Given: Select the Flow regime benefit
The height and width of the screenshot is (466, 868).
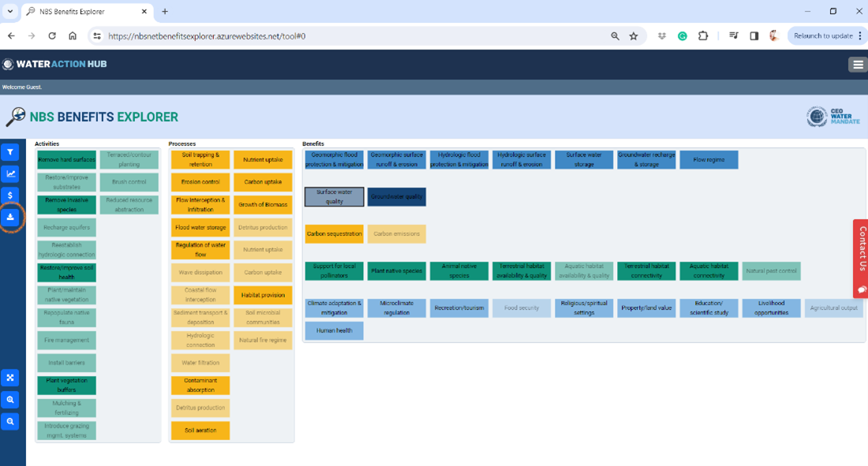Looking at the screenshot, I should (x=709, y=160).
